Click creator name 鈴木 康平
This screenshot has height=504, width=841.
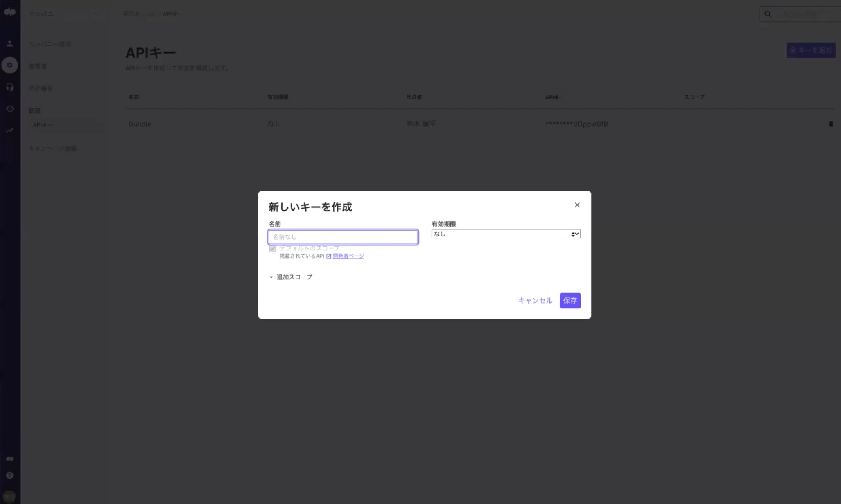point(421,124)
